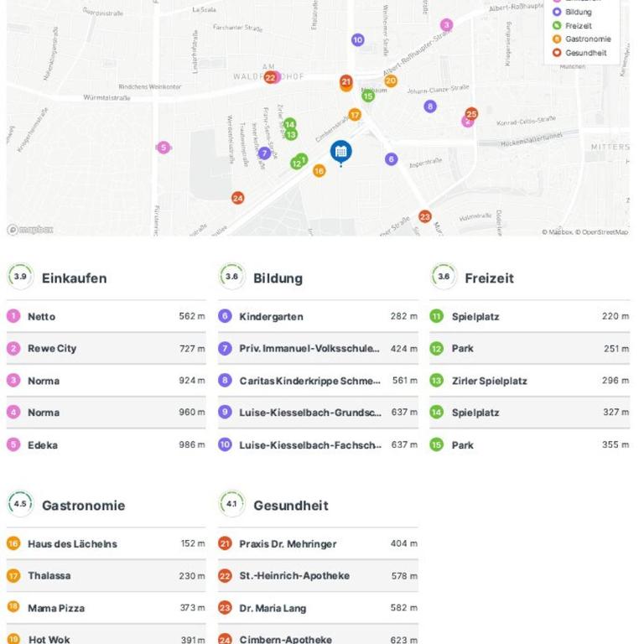Click the Bildung category heading
The height and width of the screenshot is (644, 644).
(278, 278)
